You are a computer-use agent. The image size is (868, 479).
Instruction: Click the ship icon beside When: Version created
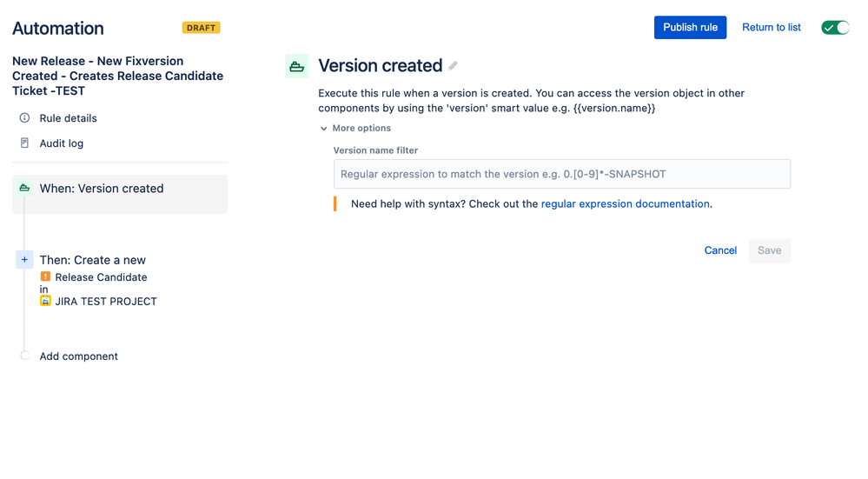[x=24, y=189]
